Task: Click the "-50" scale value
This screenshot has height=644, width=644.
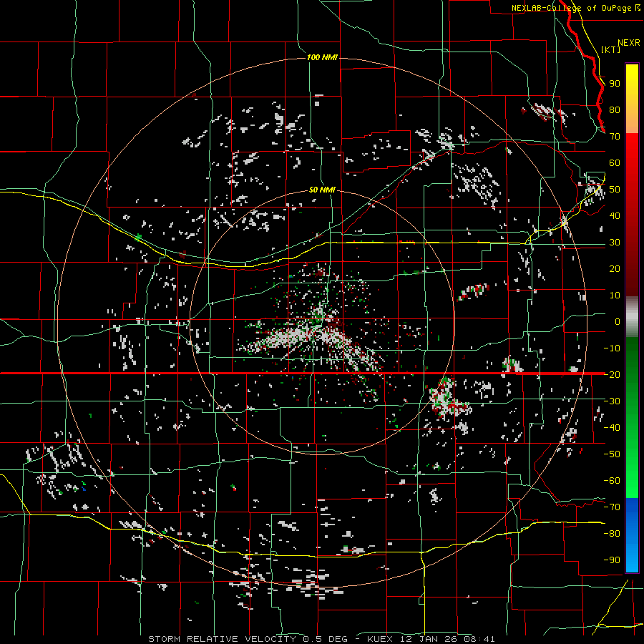Action: click(x=612, y=454)
